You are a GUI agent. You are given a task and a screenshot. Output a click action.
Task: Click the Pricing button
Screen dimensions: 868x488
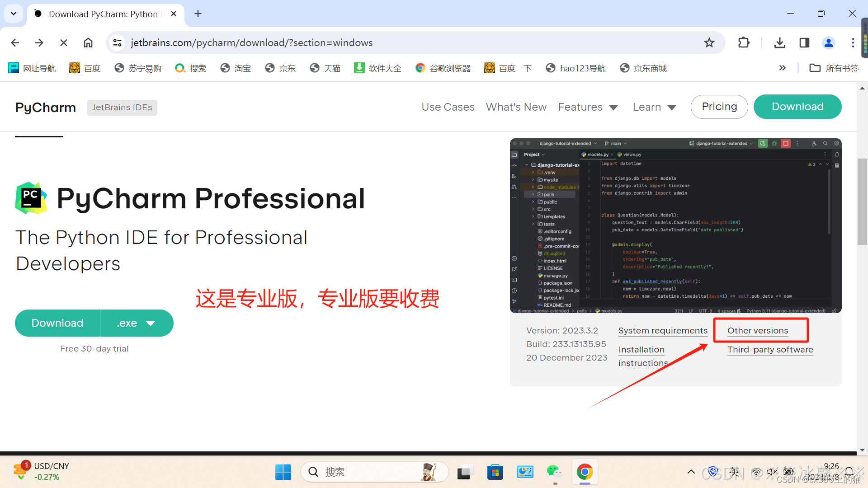tap(719, 107)
